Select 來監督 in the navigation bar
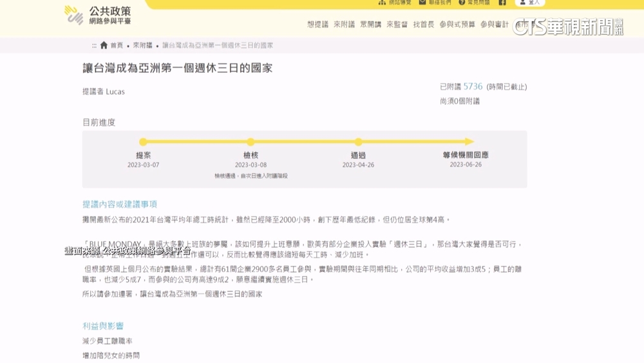The image size is (644, 363). click(x=397, y=25)
